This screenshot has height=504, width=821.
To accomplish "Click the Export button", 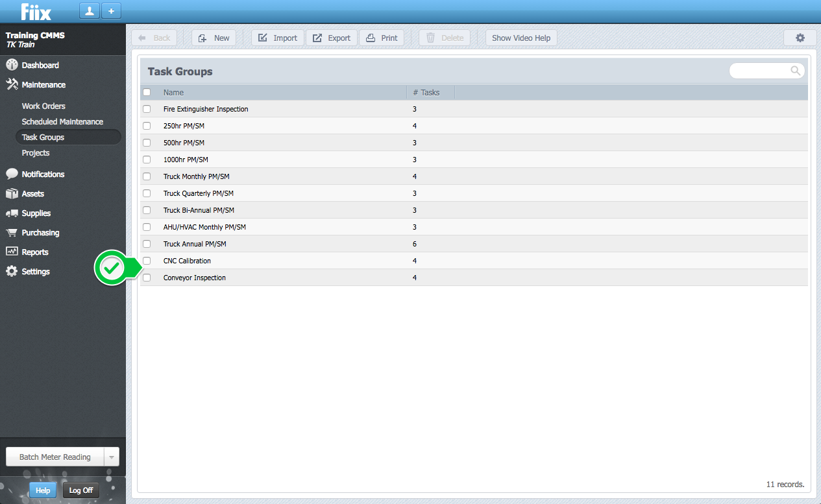I will (332, 38).
